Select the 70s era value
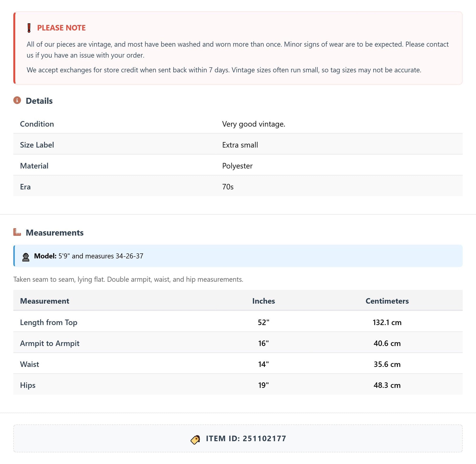The height and width of the screenshot is (464, 476). (x=228, y=187)
